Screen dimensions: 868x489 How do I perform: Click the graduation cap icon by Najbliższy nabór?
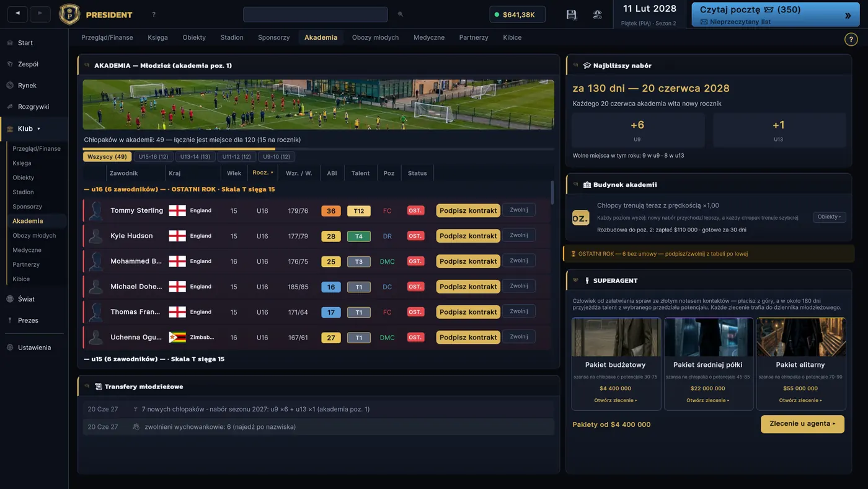point(587,65)
